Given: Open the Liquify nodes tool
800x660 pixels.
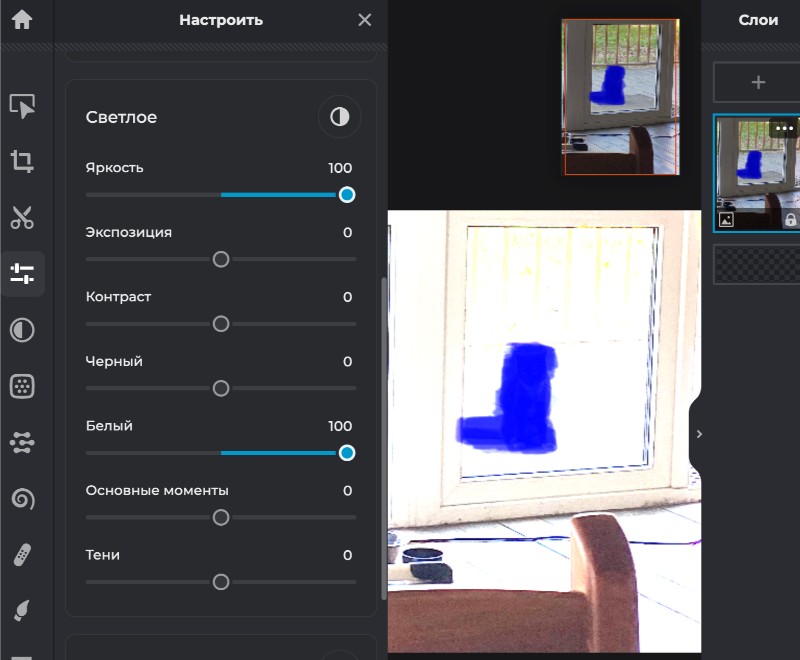Looking at the screenshot, I should [22, 442].
